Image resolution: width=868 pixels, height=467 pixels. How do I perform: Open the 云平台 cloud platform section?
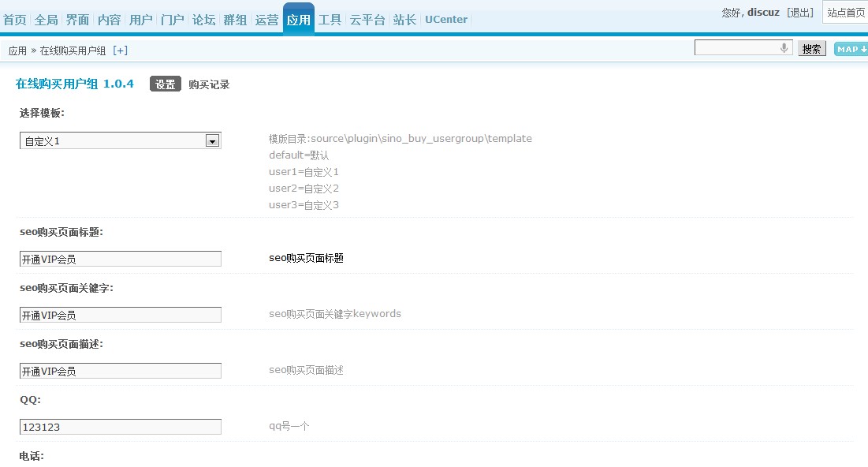[367, 20]
